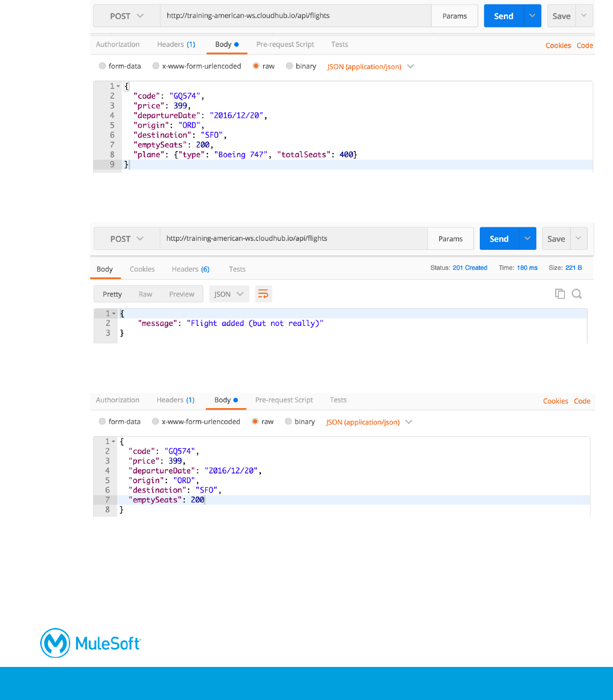Click the MuleSoft logo
Screen dimensions: 613x700
pos(91,643)
